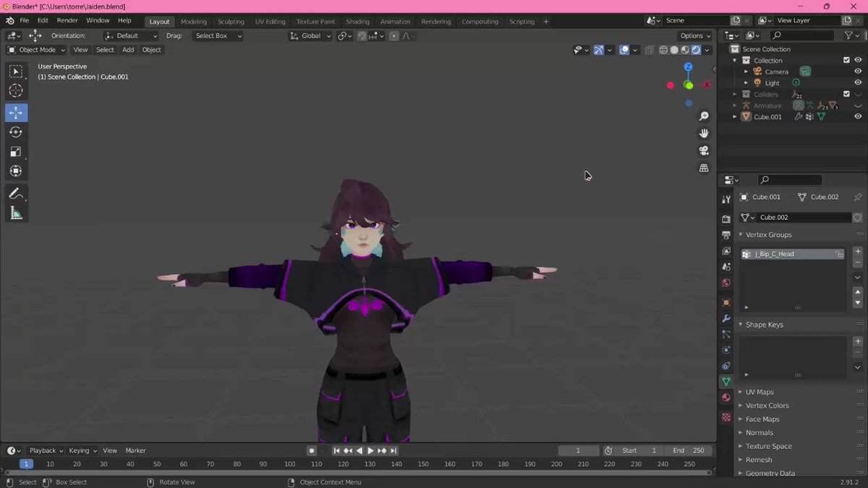Click the pin icon in the properties header
This screenshot has height=488, width=868.
point(858,197)
